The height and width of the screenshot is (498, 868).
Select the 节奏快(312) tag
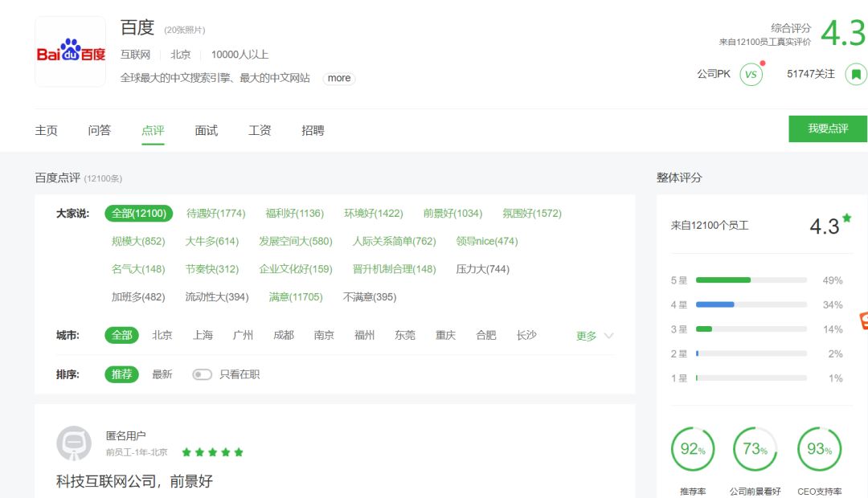point(212,269)
